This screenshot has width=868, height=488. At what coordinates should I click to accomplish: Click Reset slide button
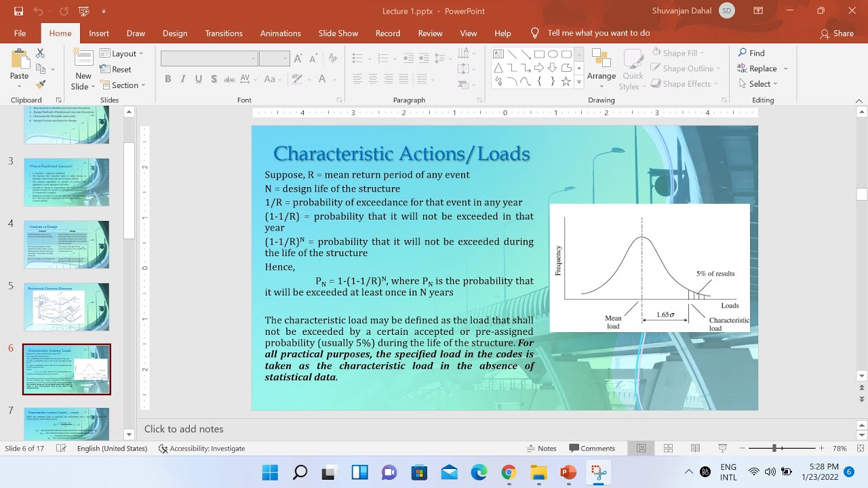point(116,69)
